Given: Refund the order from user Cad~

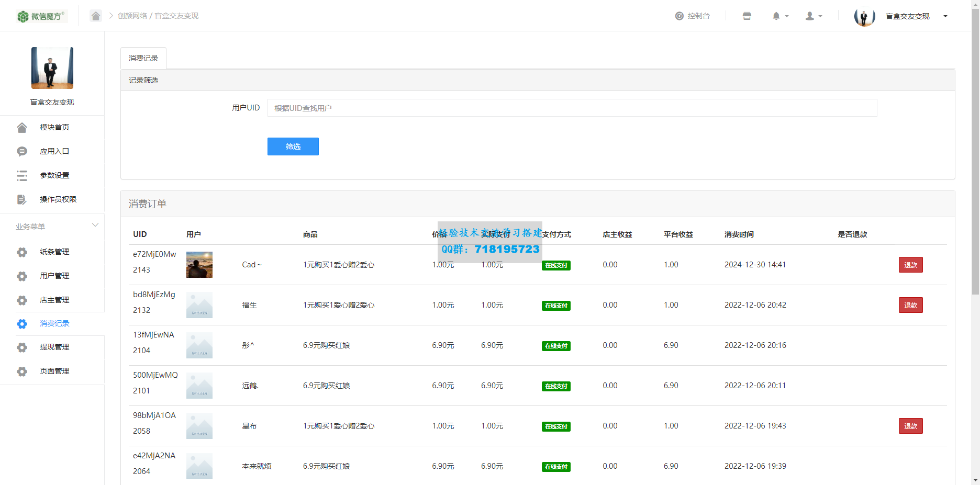Looking at the screenshot, I should click(910, 265).
